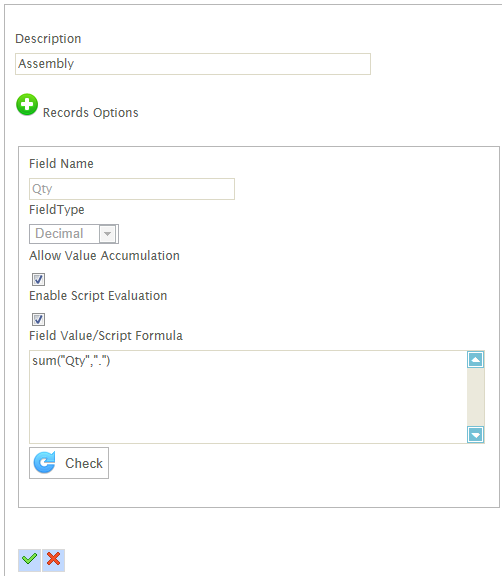Select the Decimal combo box text
Image resolution: width=502 pixels, height=576 pixels.
[59, 234]
